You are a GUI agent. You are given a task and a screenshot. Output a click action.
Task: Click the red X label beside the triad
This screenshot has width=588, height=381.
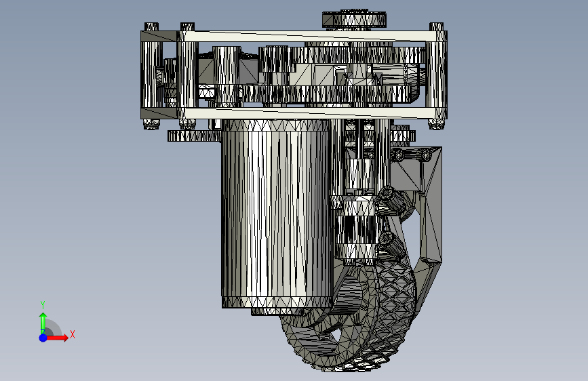pos(73,334)
